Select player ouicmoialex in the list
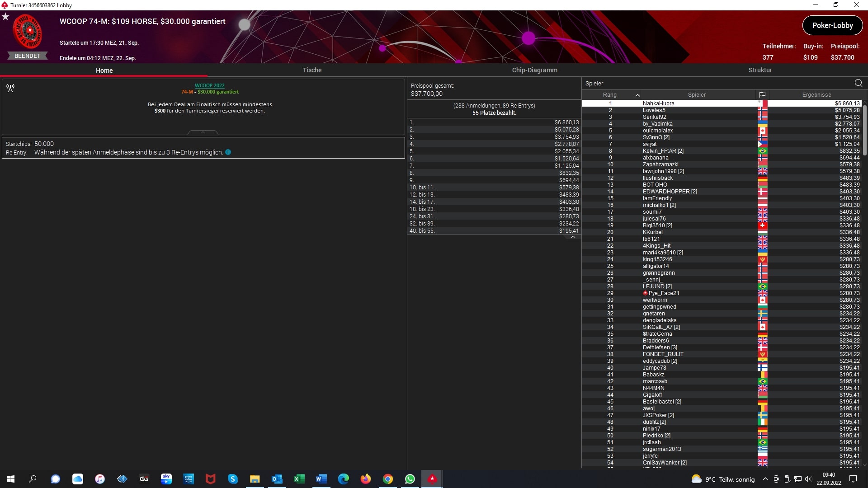 point(722,131)
